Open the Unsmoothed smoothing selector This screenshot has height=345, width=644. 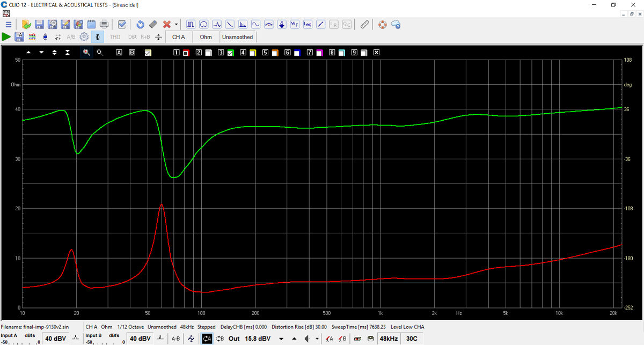pyautogui.click(x=237, y=37)
